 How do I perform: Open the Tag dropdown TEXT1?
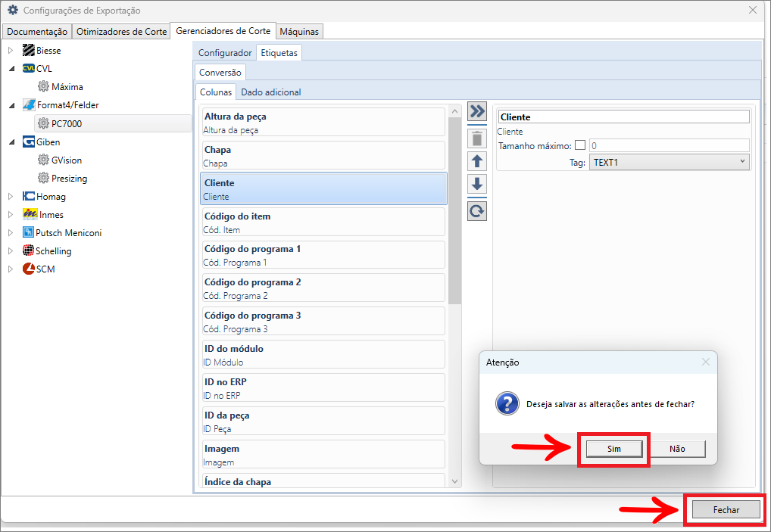[669, 162]
